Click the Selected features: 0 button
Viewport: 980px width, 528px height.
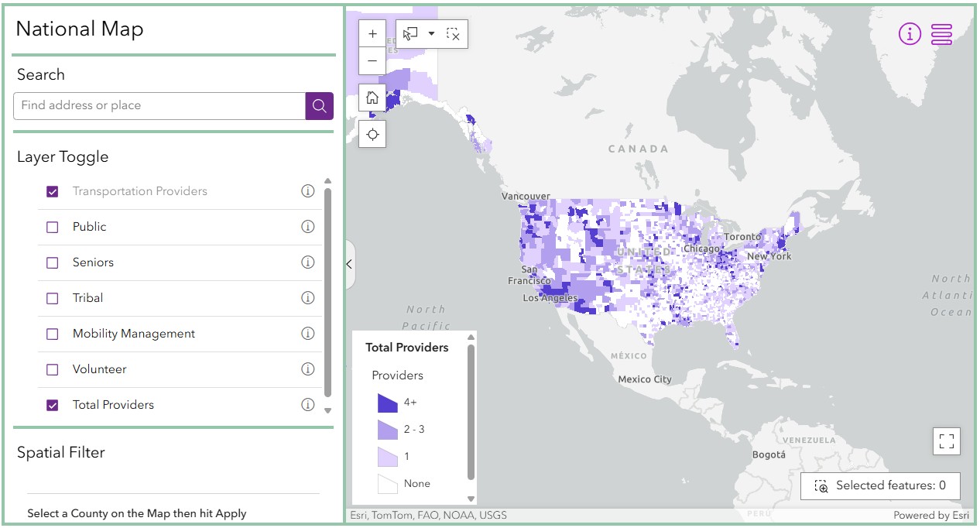coord(880,486)
